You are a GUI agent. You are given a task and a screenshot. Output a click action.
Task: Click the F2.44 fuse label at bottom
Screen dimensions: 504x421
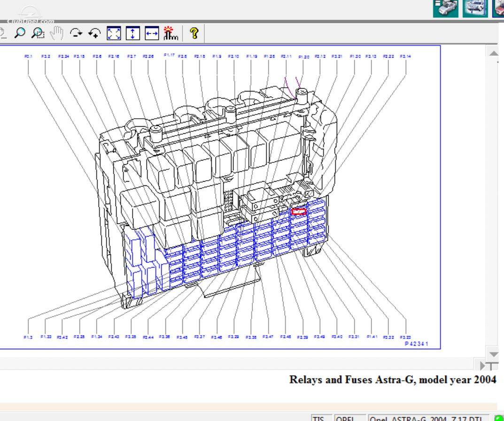(148, 337)
